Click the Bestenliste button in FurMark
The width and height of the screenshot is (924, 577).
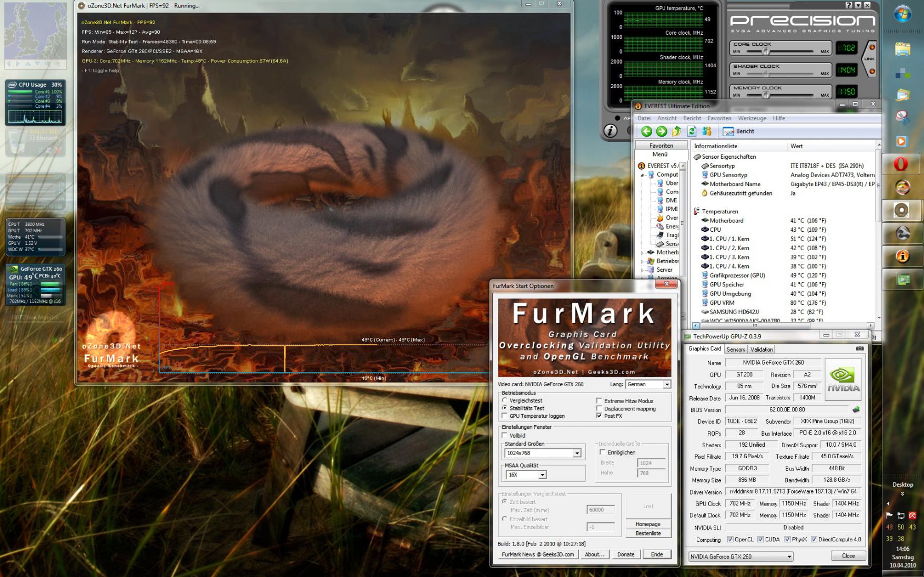click(648, 533)
